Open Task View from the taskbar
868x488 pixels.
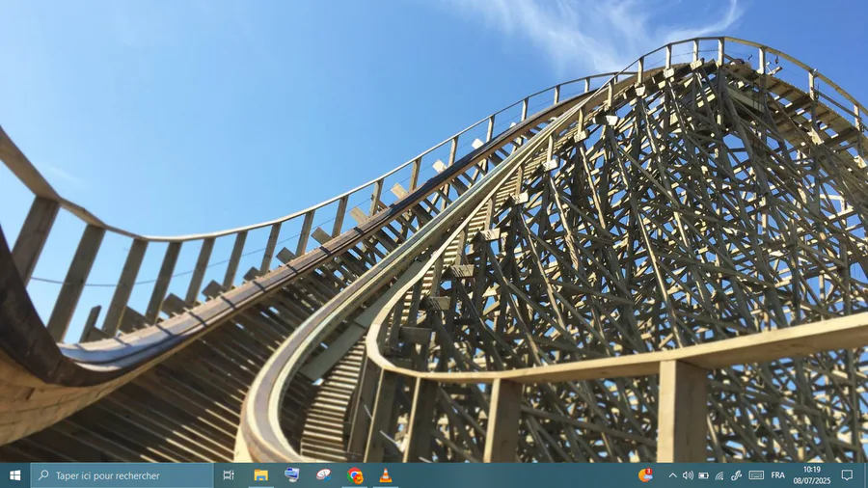click(228, 475)
